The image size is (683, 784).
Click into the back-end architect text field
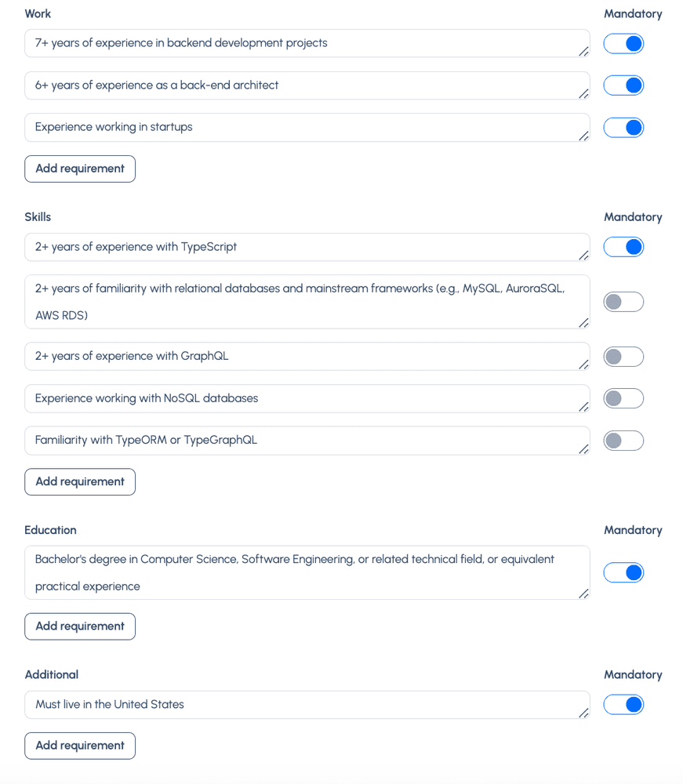tap(307, 85)
